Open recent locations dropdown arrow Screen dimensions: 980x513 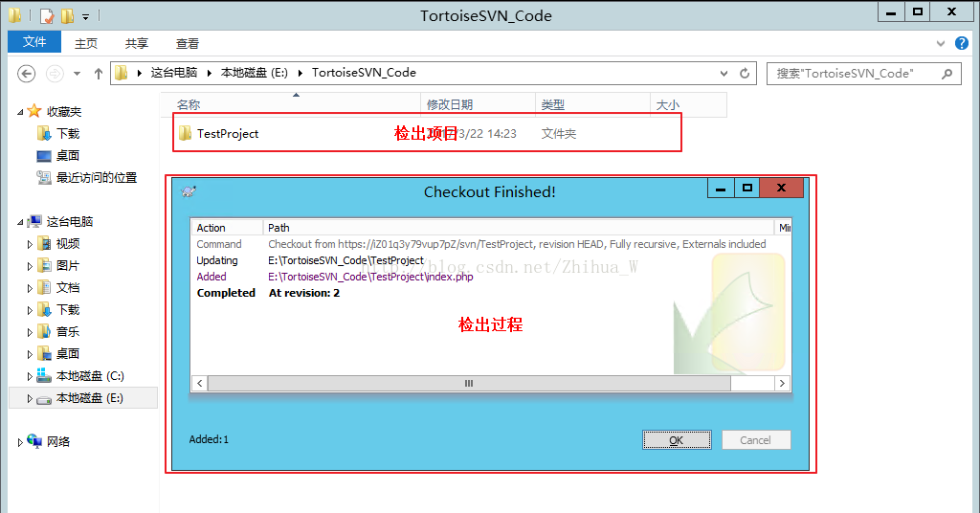point(77,74)
